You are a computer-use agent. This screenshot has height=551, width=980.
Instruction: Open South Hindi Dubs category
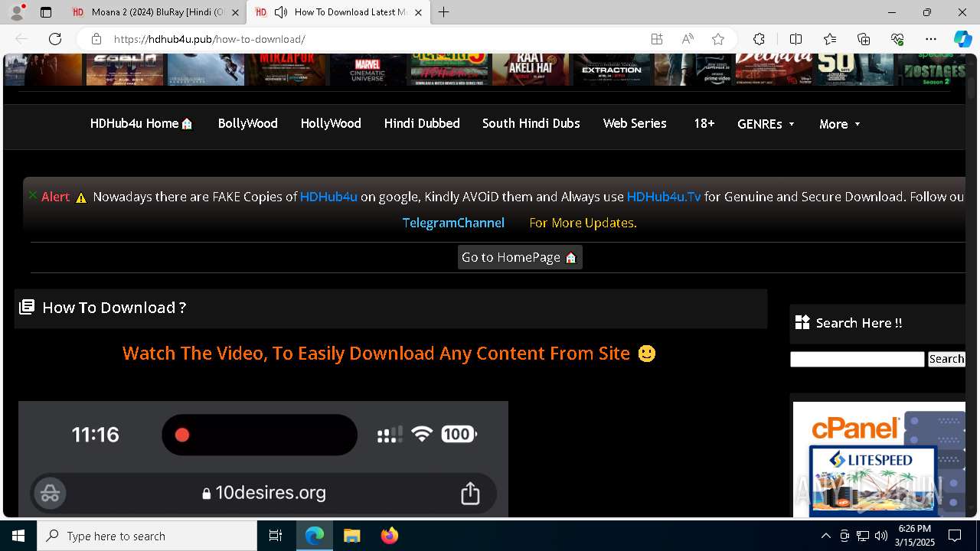pyautogui.click(x=531, y=123)
